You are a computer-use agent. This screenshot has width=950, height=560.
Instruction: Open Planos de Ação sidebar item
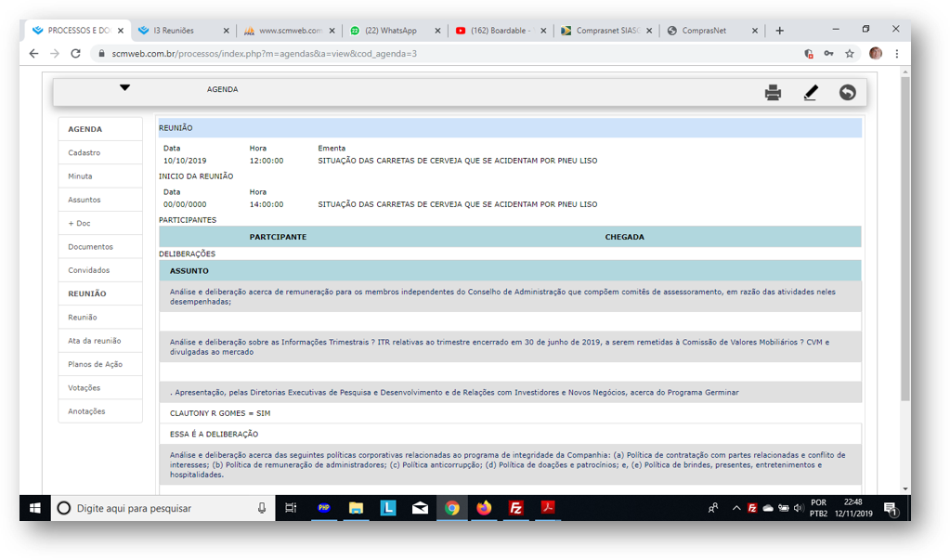point(95,364)
